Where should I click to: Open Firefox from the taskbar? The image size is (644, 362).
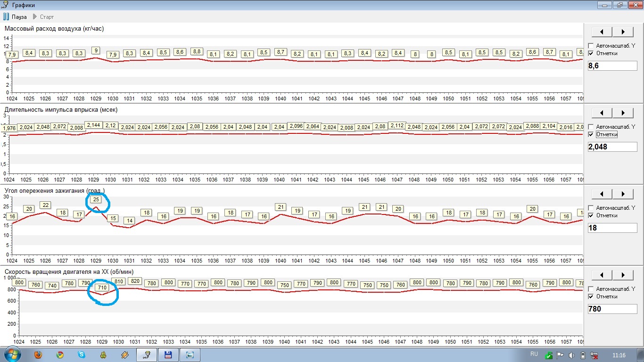coord(38,354)
